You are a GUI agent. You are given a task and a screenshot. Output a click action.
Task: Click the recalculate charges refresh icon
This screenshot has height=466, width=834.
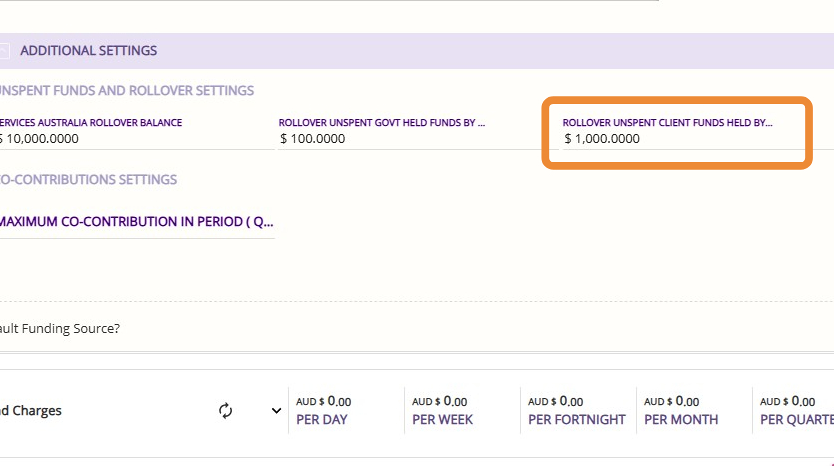point(225,410)
